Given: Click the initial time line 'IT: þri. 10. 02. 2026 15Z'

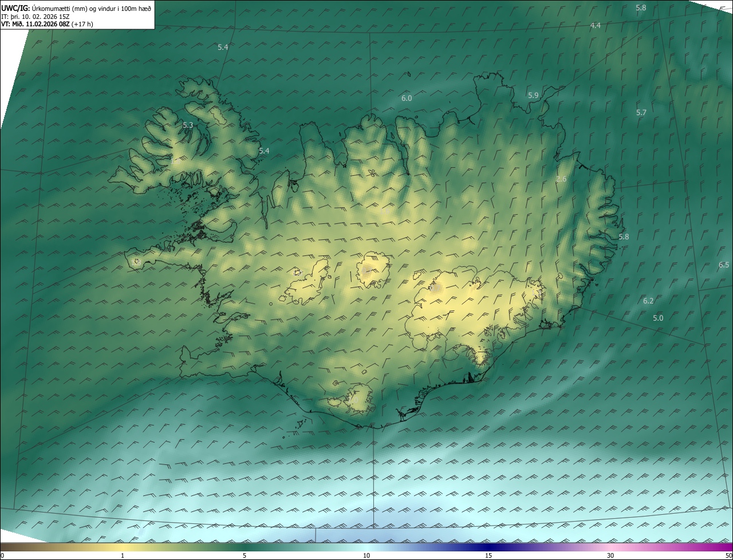Looking at the screenshot, I should pyautogui.click(x=36, y=17).
